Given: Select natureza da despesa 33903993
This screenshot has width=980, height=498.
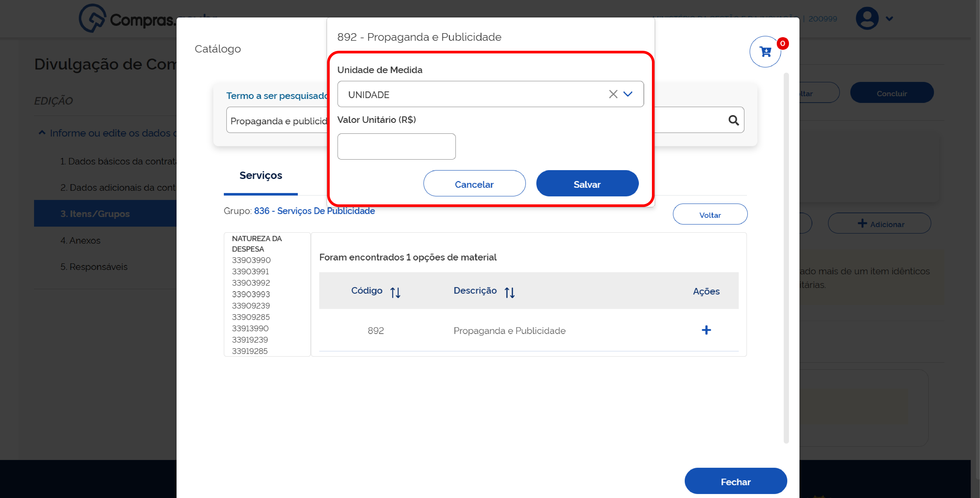Looking at the screenshot, I should (251, 295).
